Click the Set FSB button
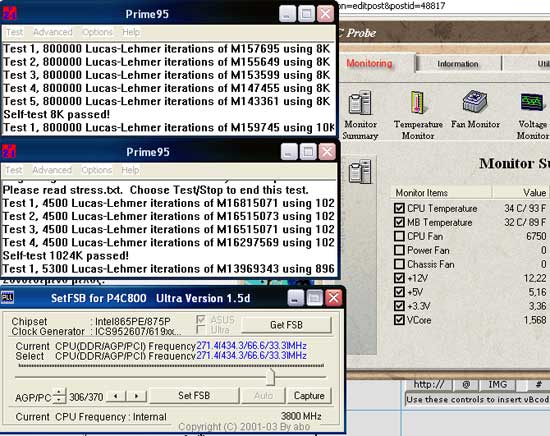The image size is (550, 436). tap(194, 395)
